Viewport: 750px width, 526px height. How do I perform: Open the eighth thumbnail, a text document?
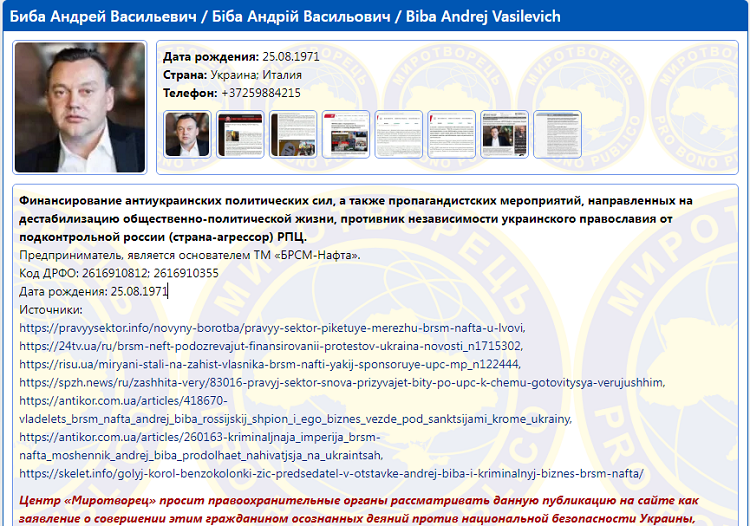[557, 134]
